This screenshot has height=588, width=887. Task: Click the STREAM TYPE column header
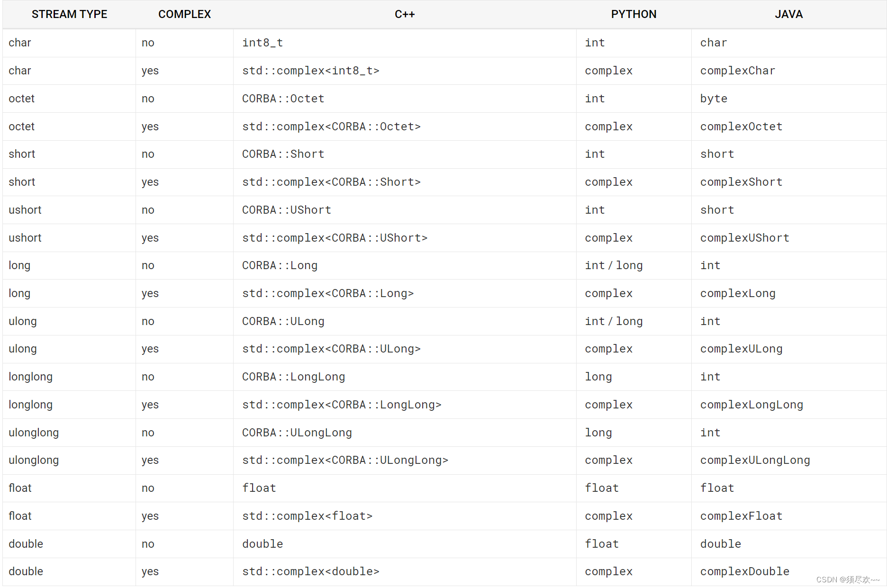click(69, 14)
